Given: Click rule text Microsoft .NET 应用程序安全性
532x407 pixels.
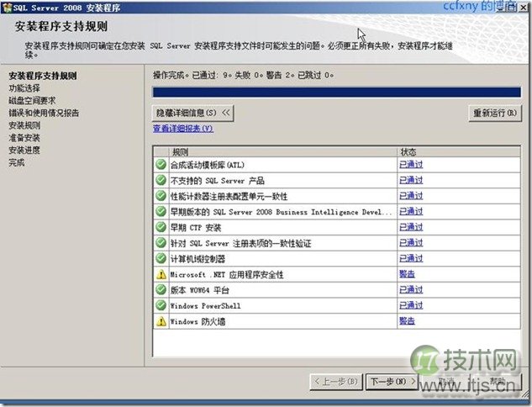Looking at the screenshot, I should pyautogui.click(x=227, y=274).
